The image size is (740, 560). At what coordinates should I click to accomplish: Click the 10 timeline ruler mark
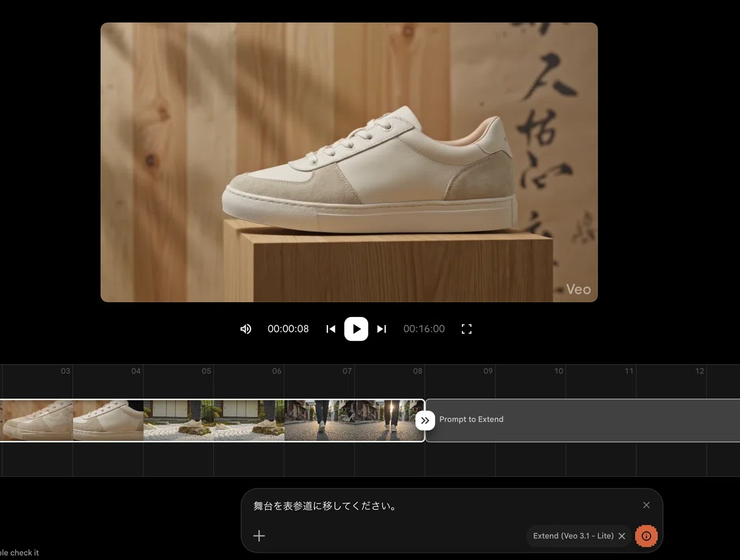click(559, 371)
